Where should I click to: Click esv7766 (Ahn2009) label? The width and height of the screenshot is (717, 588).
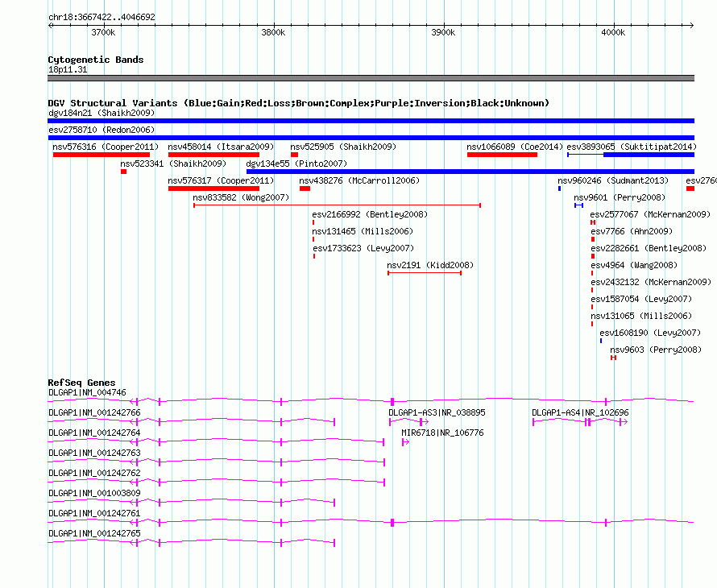tap(632, 231)
